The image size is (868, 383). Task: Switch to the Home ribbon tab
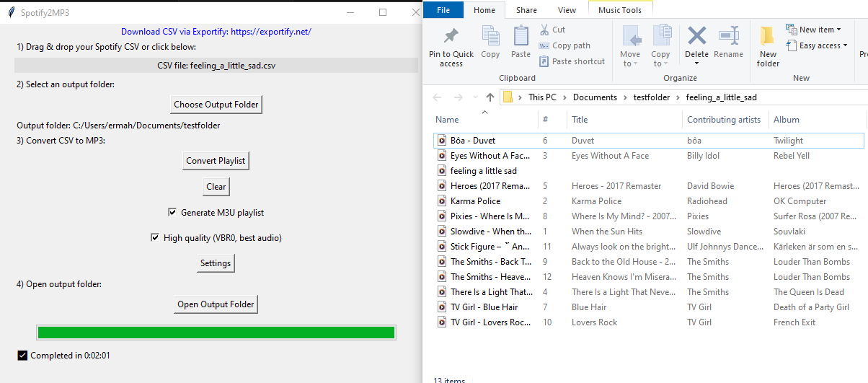(484, 10)
